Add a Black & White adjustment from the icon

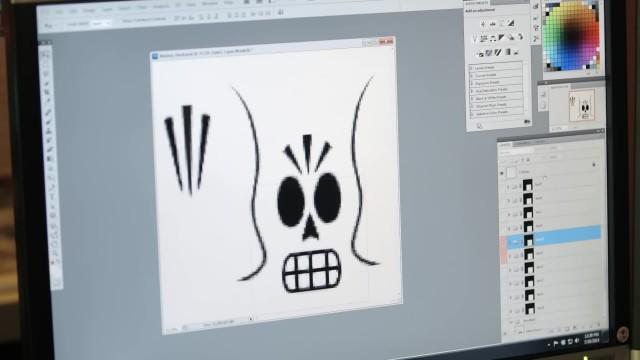tap(502, 38)
